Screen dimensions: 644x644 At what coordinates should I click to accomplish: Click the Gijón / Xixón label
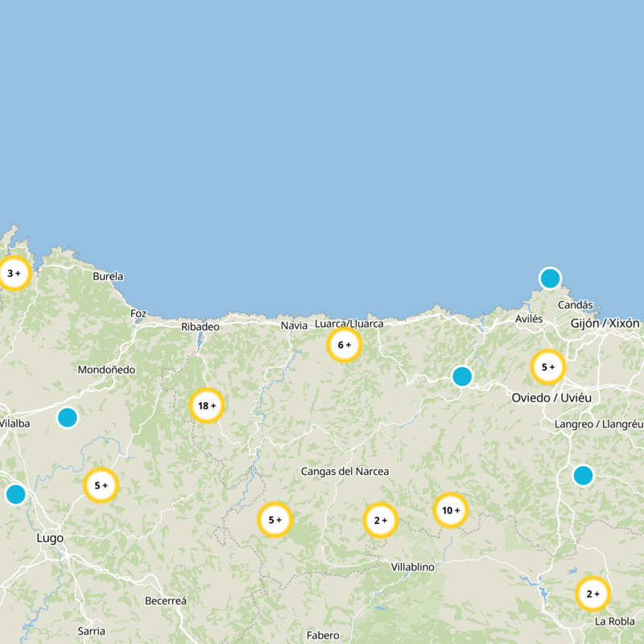605,324
